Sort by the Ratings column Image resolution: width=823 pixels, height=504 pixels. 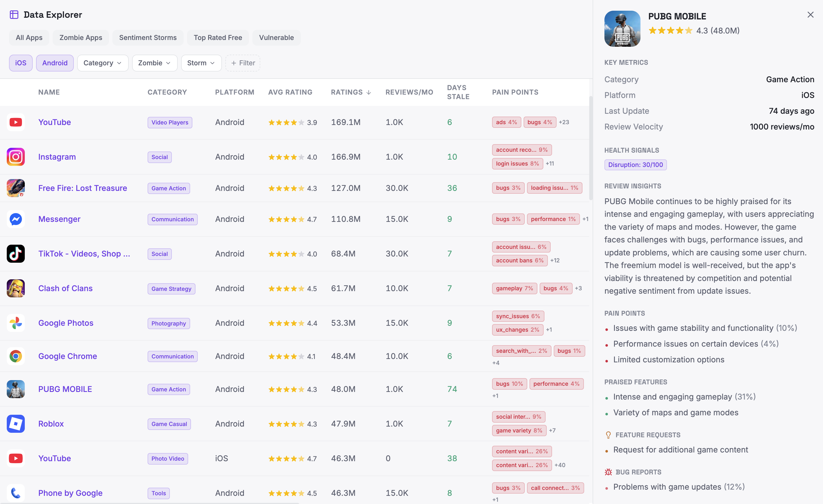click(x=351, y=92)
